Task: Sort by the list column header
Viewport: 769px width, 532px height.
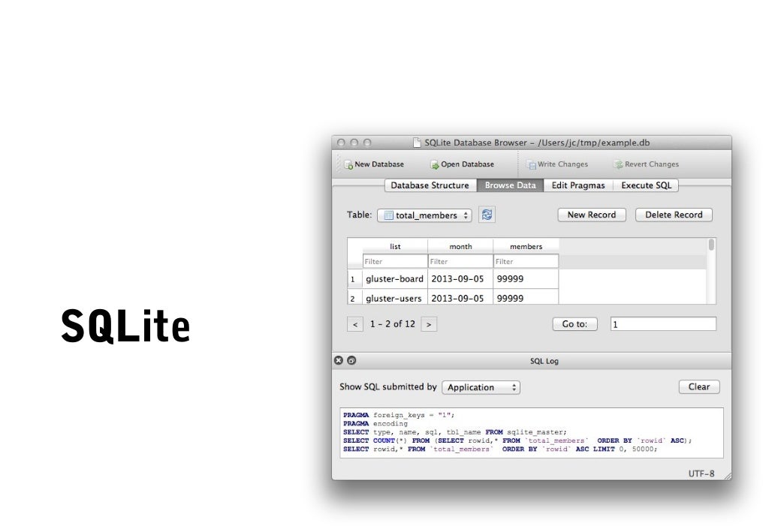Action: 395,246
